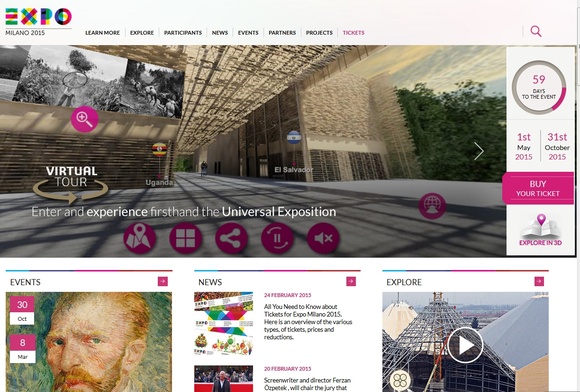Open the LEARN MORE menu
Image resolution: width=580 pixels, height=392 pixels.
tap(102, 33)
